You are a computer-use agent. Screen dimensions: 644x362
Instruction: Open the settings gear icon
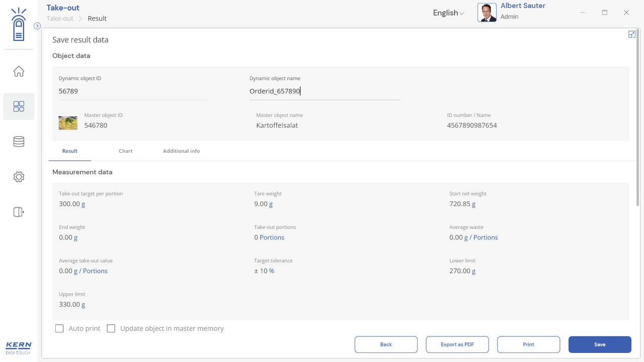tap(19, 177)
